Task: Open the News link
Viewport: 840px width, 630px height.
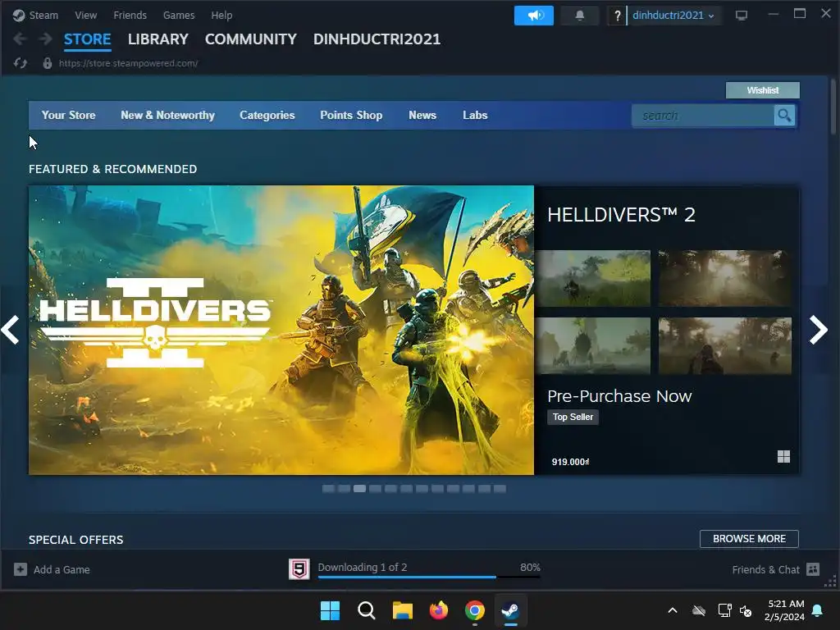Action: (x=422, y=115)
